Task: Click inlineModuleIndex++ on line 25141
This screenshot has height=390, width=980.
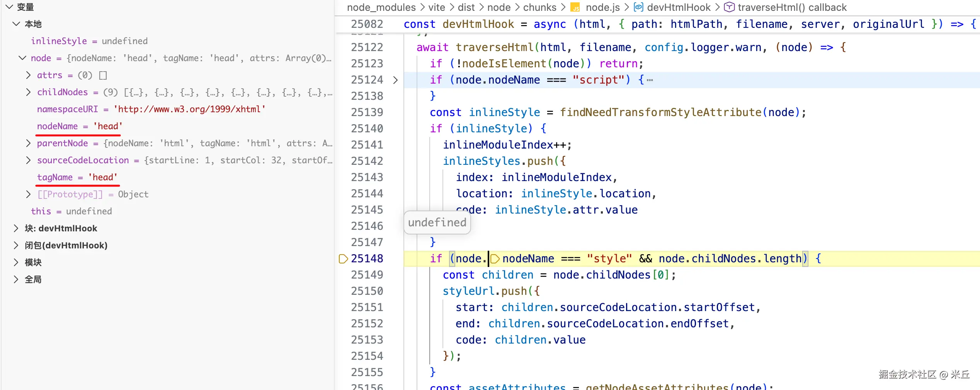Action: (505, 145)
